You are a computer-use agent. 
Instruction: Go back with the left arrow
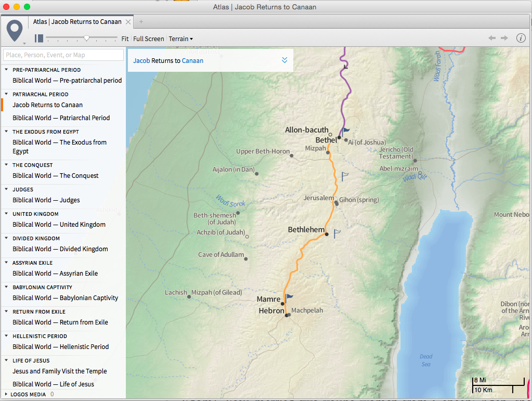pyautogui.click(x=491, y=38)
